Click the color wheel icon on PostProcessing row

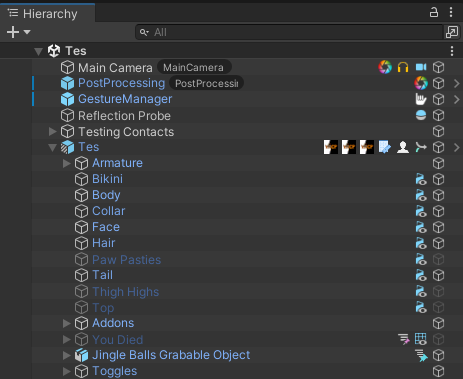click(421, 83)
